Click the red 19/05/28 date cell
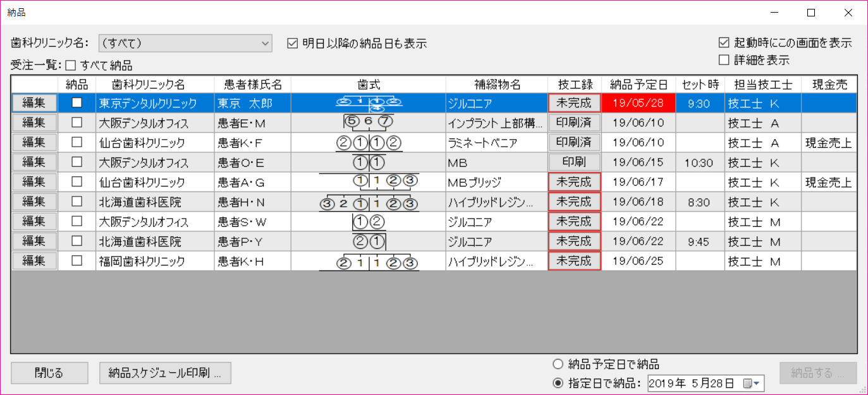Image resolution: width=868 pixels, height=395 pixels. tap(639, 103)
